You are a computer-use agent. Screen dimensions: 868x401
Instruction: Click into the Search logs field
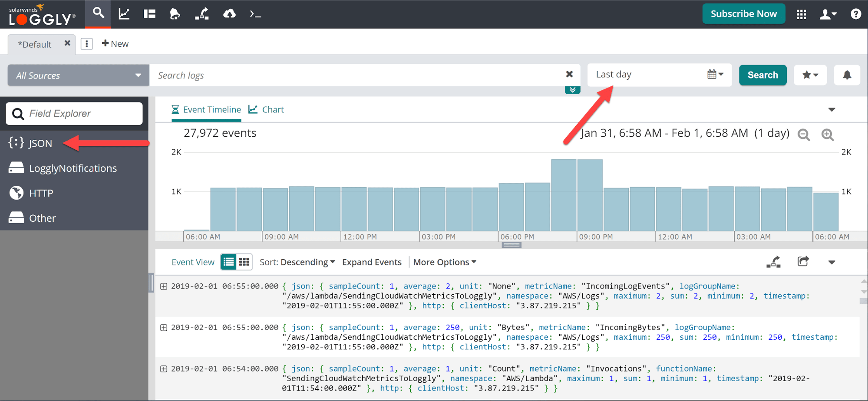click(356, 76)
